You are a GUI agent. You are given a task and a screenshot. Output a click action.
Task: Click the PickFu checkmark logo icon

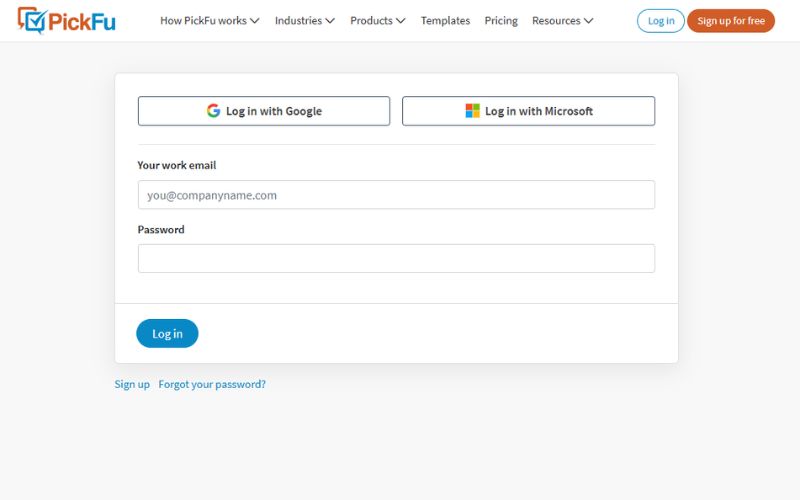[32, 20]
